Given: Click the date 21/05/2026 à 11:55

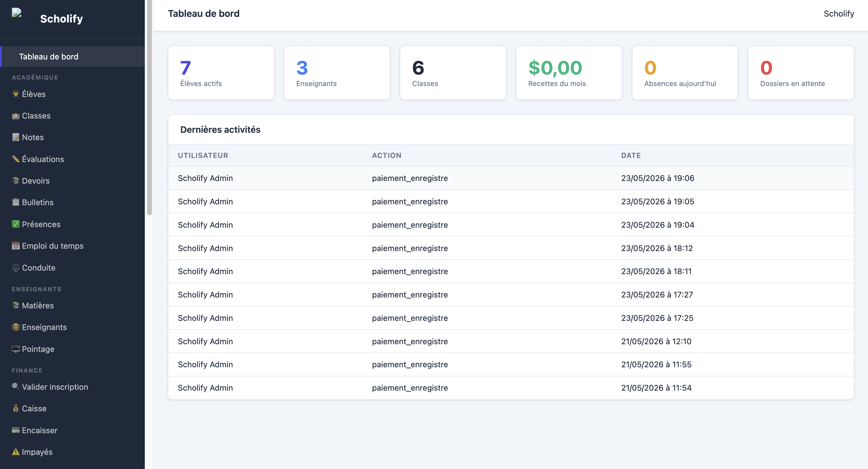Looking at the screenshot, I should point(656,365).
